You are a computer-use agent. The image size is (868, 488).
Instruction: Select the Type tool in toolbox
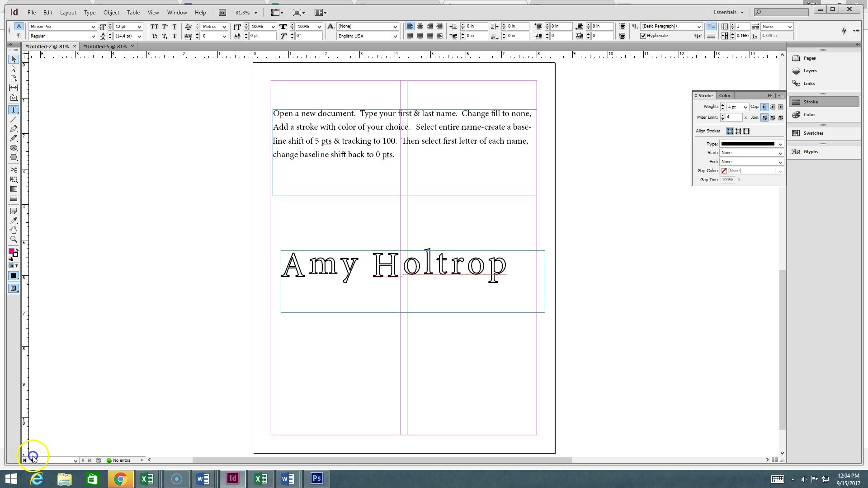14,110
